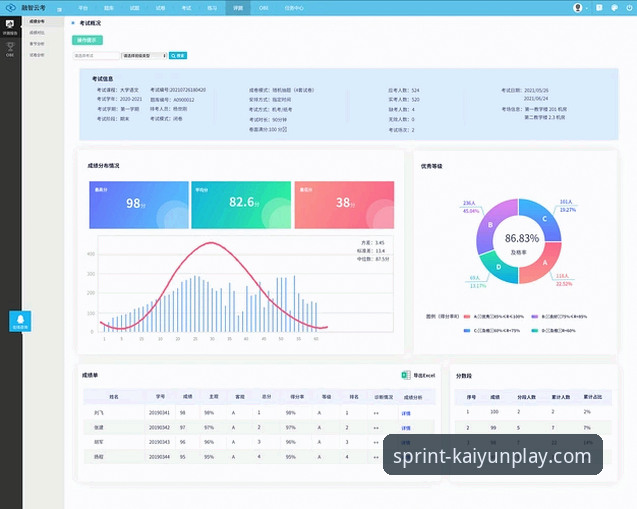637x509 pixels.
Task: Click the green Excel export icon
Action: point(406,375)
